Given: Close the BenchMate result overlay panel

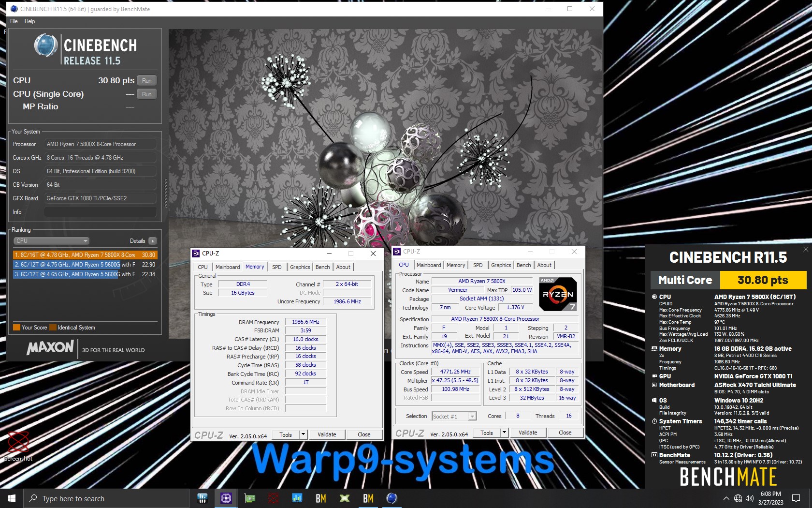Looking at the screenshot, I should point(805,250).
